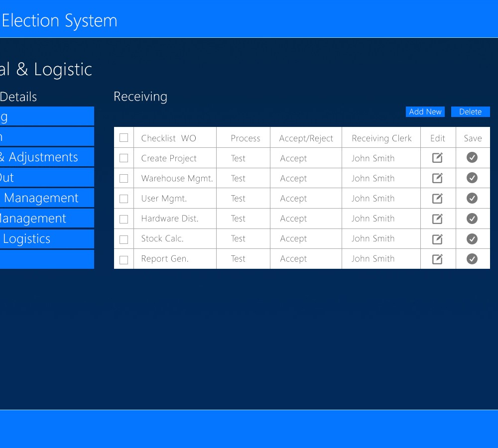Select the sidebar item ending in 'Out'

click(47, 177)
